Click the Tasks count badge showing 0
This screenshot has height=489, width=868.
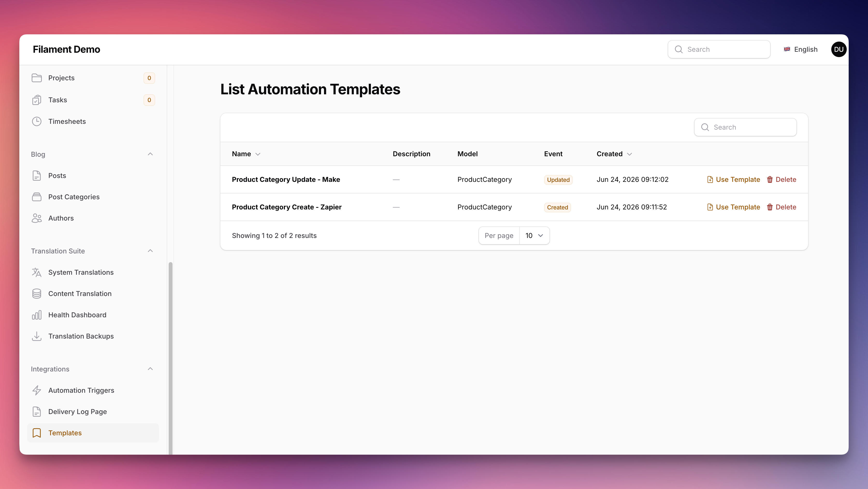click(x=149, y=100)
